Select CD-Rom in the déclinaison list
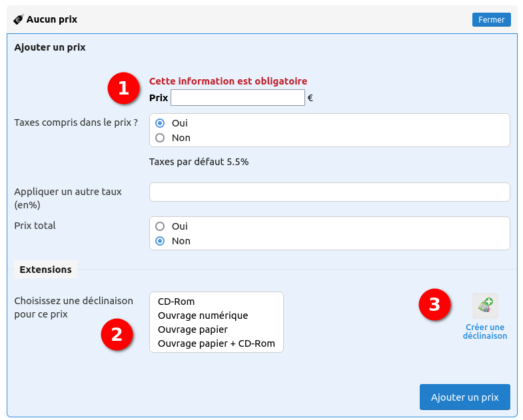The width and height of the screenshot is (523, 420). coord(176,302)
